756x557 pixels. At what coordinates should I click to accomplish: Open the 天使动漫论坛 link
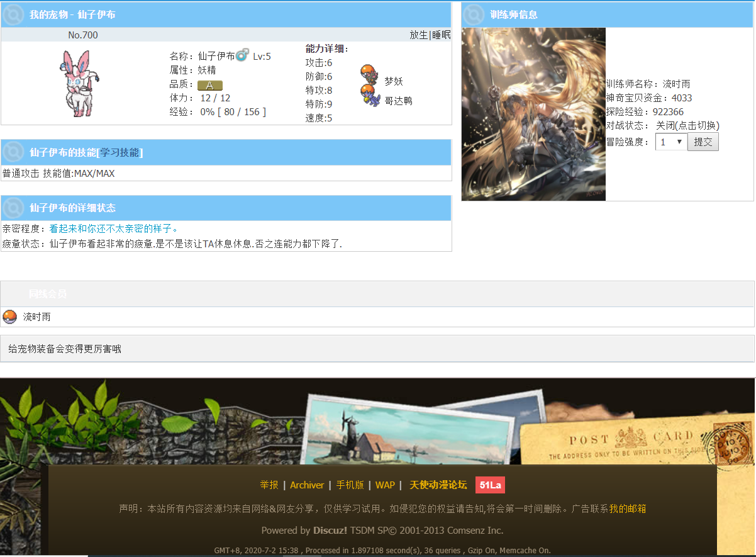pyautogui.click(x=438, y=485)
